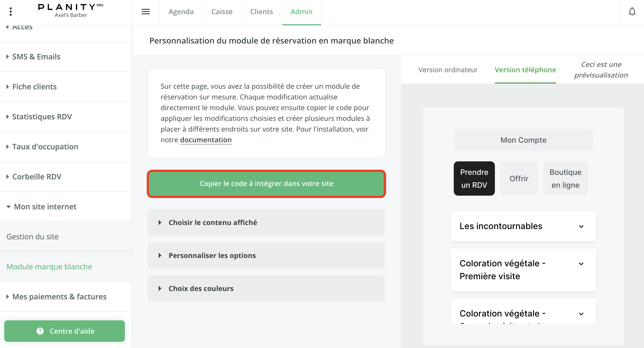Select Offrir in the preview
Image resolution: width=644 pixels, height=348 pixels.
click(x=519, y=178)
